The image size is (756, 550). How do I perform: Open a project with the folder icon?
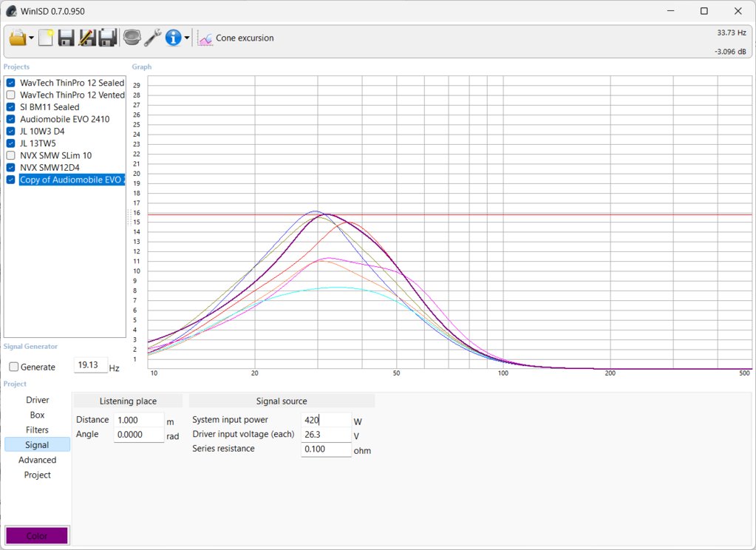[x=18, y=38]
